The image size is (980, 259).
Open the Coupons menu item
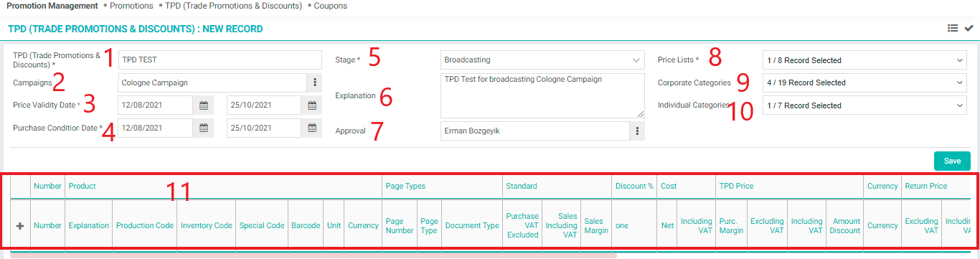[x=331, y=6]
